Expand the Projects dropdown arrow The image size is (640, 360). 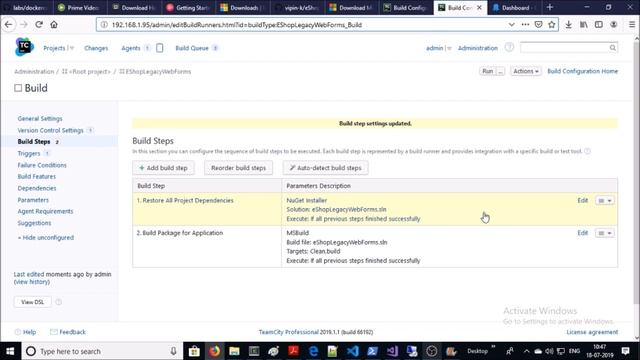click(72, 48)
